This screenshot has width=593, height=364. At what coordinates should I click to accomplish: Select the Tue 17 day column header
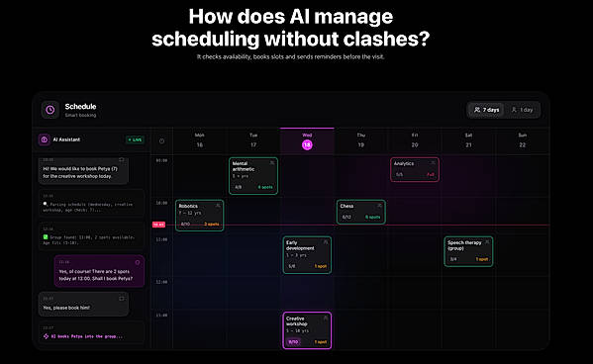point(253,140)
